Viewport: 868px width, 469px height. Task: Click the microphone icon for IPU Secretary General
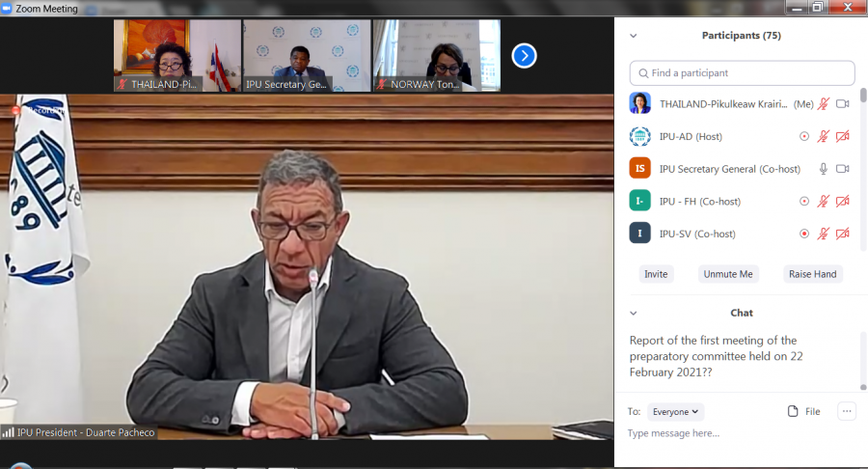(824, 169)
